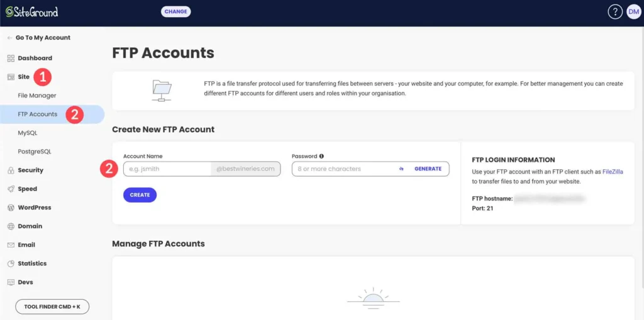Click the 'Manage FTP Accounts' heading
Image resolution: width=644 pixels, height=320 pixels.
pyautogui.click(x=158, y=243)
